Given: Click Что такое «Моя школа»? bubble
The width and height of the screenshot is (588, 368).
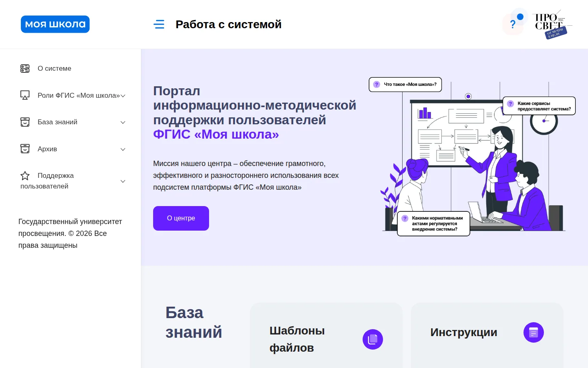Looking at the screenshot, I should click(x=405, y=85).
